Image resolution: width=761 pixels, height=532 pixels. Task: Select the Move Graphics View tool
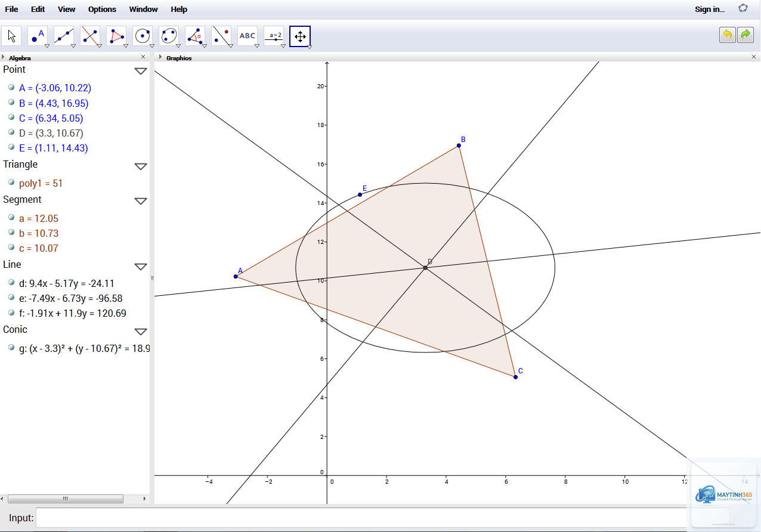tap(300, 36)
